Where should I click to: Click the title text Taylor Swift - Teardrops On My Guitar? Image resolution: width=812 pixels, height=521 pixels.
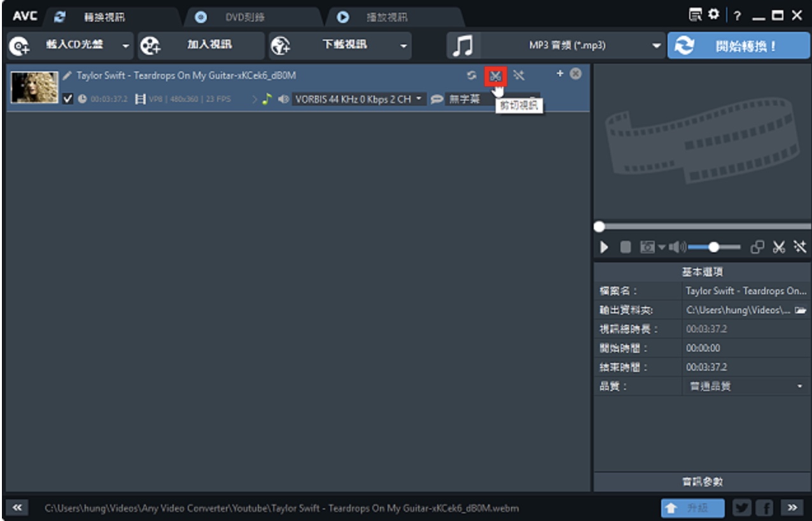point(186,75)
